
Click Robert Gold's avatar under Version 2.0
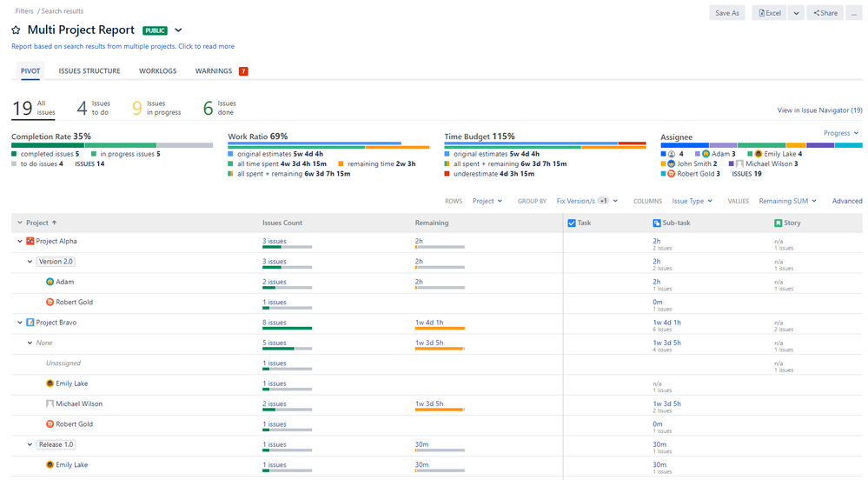tap(50, 302)
